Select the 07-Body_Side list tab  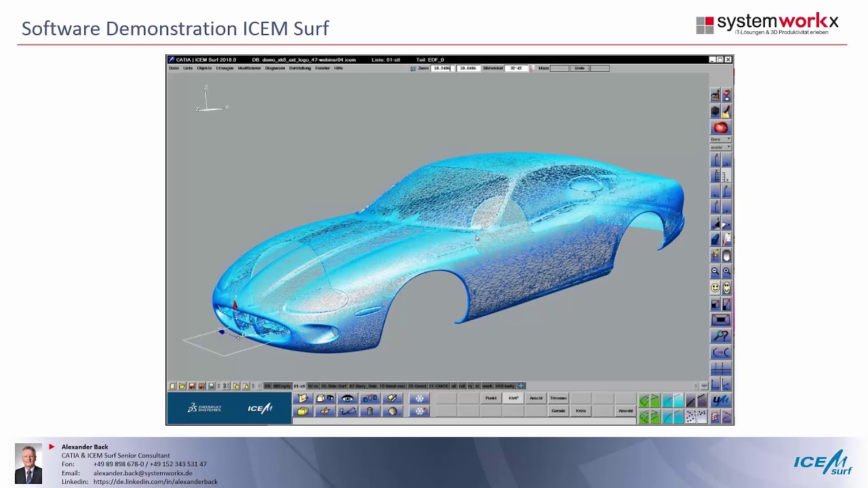pos(363,386)
